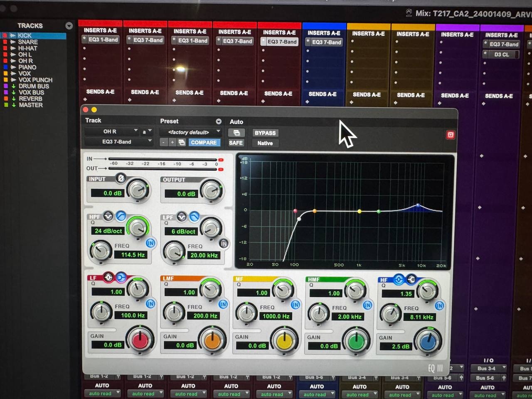This screenshot has width=532, height=399.
Task: Toggle the input phase invert button
Action: pos(121,178)
